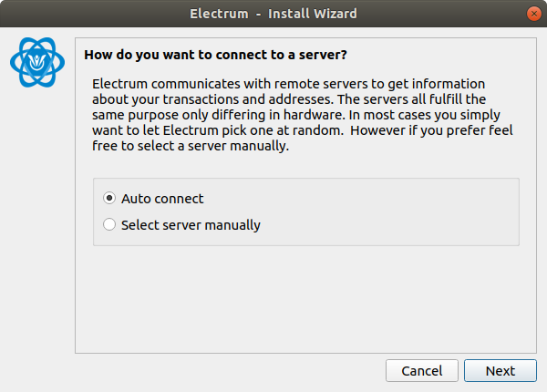Click blank wizard panel area below the options
Screen dimensions: 547x392
305,300
